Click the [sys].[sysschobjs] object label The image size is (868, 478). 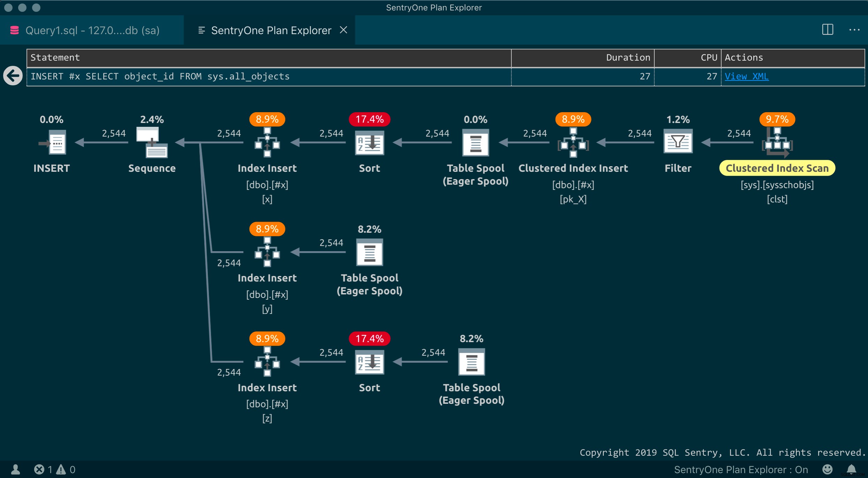(777, 185)
